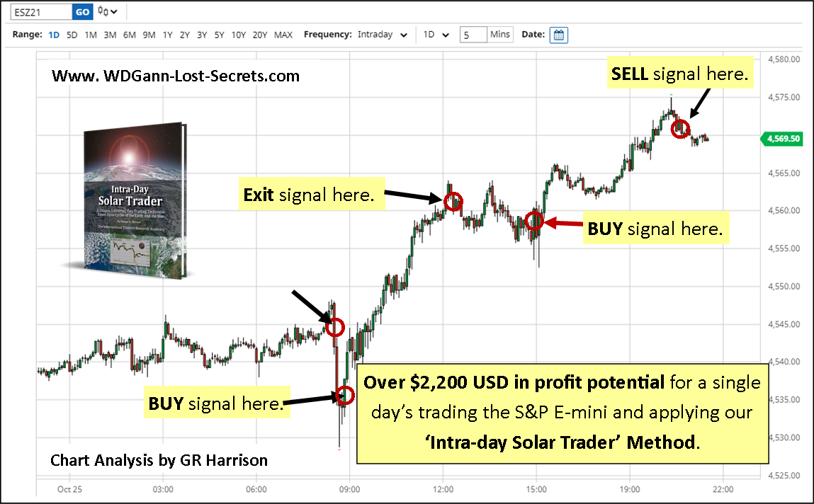Choose the 1Y range option
Image resolution: width=814 pixels, height=504 pixels.
coord(167,35)
